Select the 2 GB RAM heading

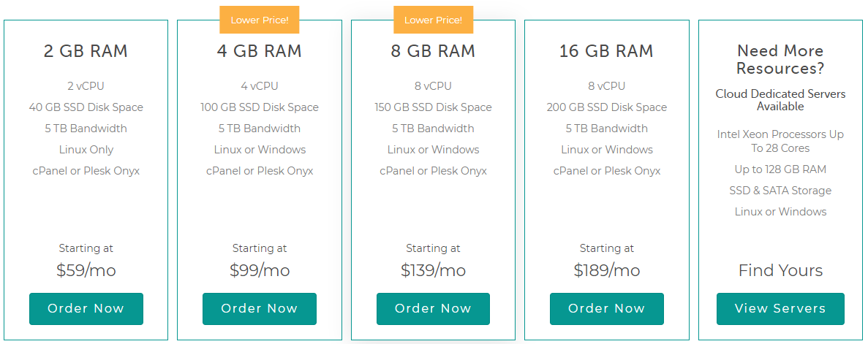point(86,51)
